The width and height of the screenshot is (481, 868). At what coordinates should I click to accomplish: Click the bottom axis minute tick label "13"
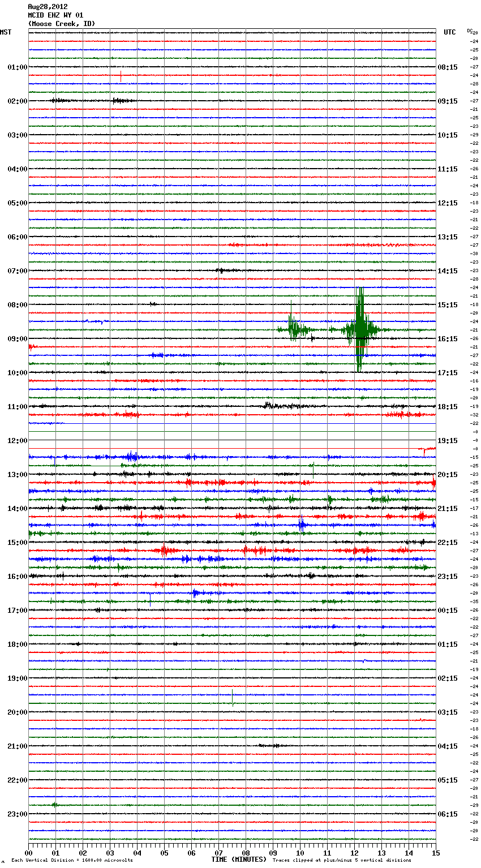(381, 853)
